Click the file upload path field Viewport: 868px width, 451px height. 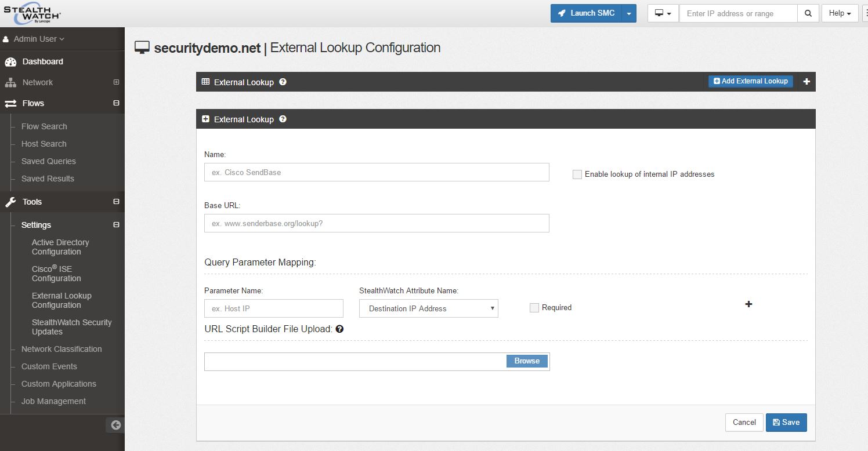pos(355,362)
